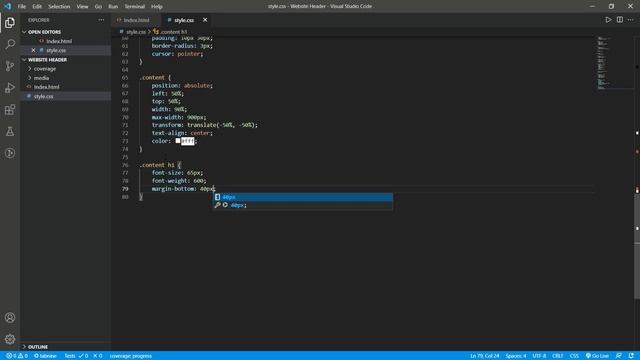Click Ln 79, Col 24 in status bar
Viewport: 640px width, 360px height.
[x=484, y=356]
